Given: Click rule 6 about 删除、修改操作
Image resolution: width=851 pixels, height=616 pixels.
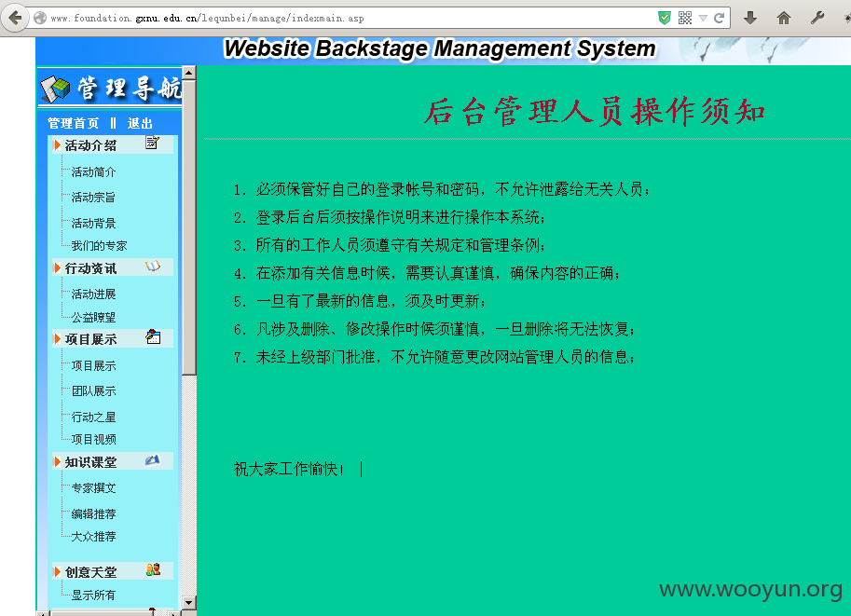Looking at the screenshot, I should (434, 330).
